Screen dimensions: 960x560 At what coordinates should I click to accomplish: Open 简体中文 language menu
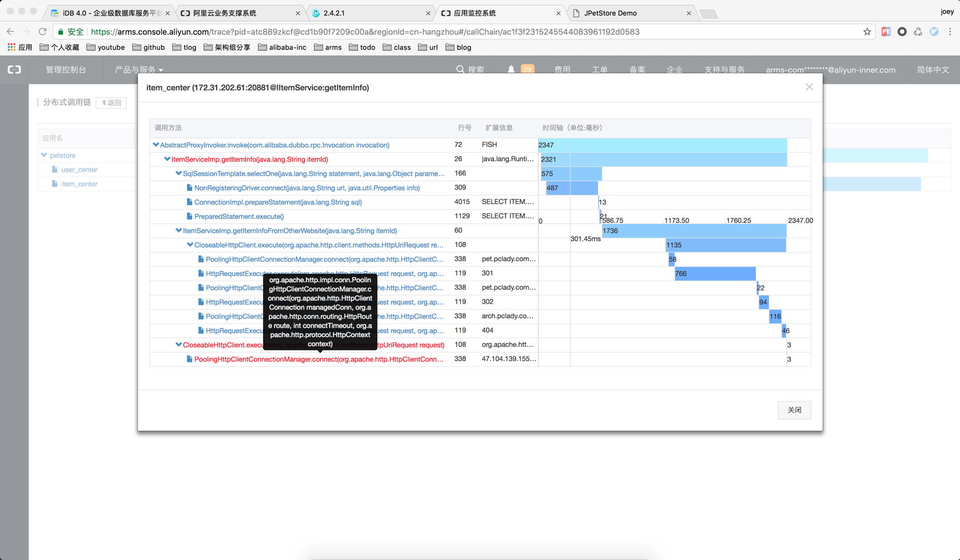[933, 70]
